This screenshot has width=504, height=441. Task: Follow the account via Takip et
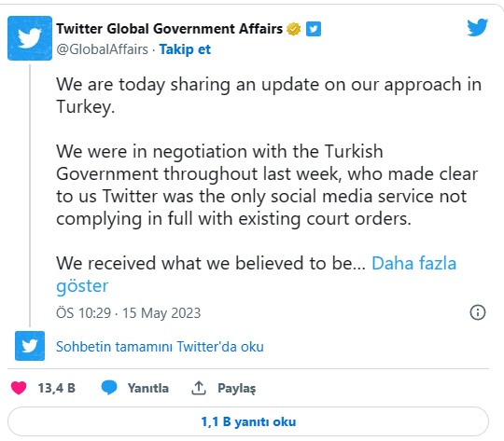(185, 49)
